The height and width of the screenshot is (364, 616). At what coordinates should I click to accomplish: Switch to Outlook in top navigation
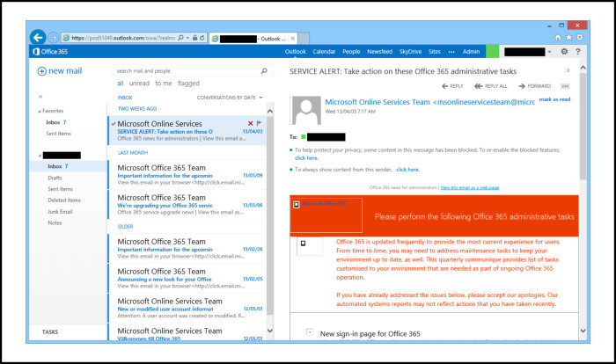pyautogui.click(x=296, y=52)
